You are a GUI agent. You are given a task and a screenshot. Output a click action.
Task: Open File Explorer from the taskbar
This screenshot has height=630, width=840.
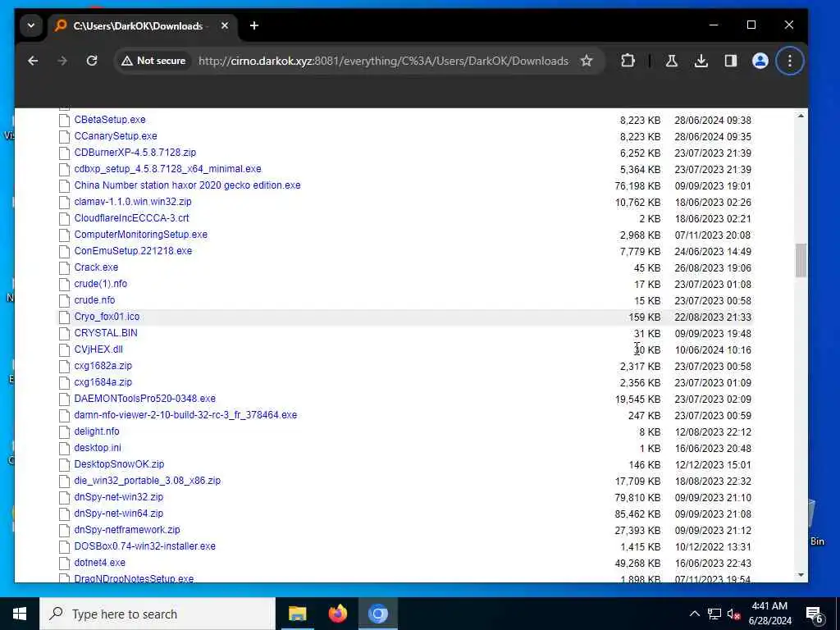click(297, 614)
